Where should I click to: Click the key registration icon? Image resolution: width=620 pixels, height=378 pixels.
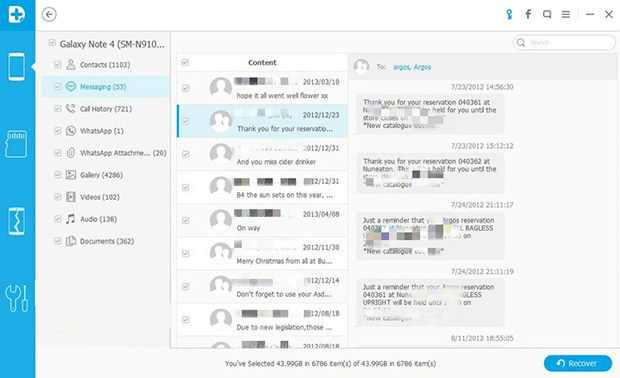click(x=509, y=15)
